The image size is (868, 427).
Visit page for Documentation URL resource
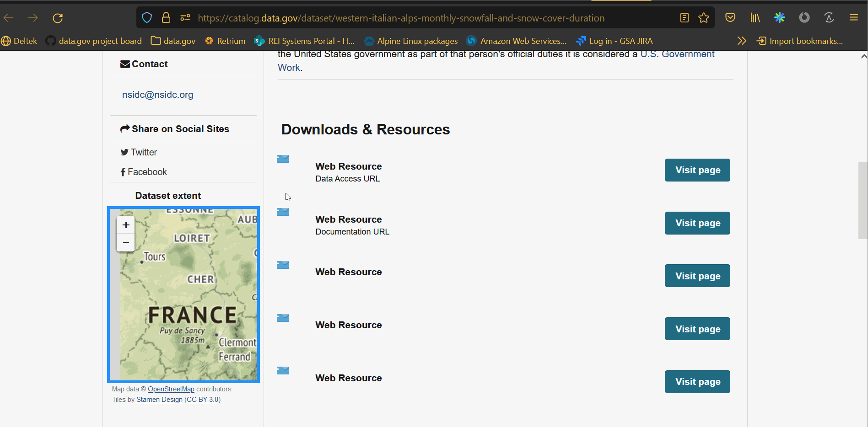[x=697, y=223]
